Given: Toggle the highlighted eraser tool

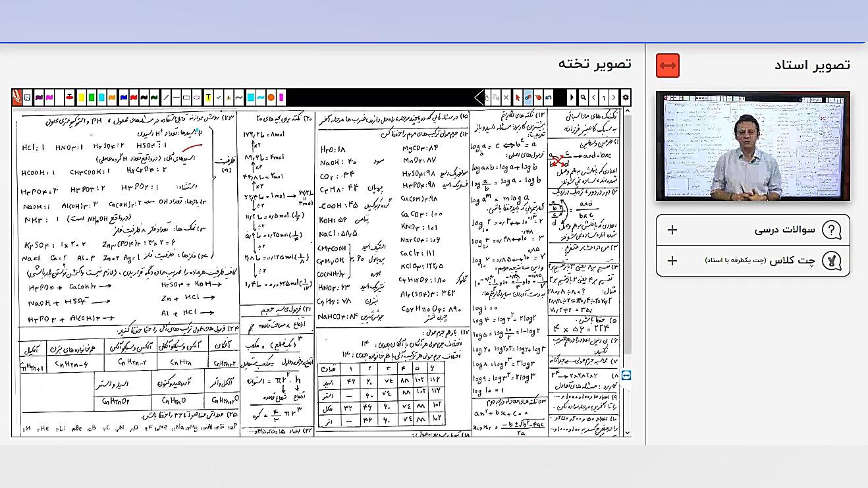Looking at the screenshot, I should 528,97.
